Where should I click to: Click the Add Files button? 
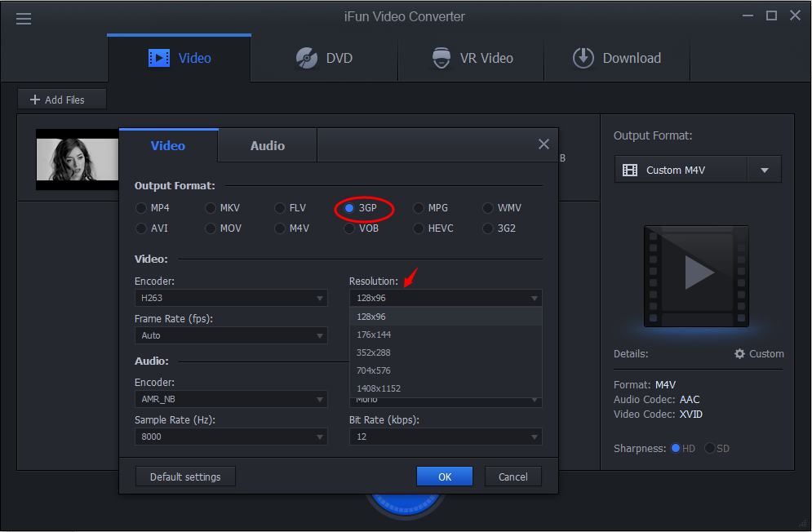(62, 100)
